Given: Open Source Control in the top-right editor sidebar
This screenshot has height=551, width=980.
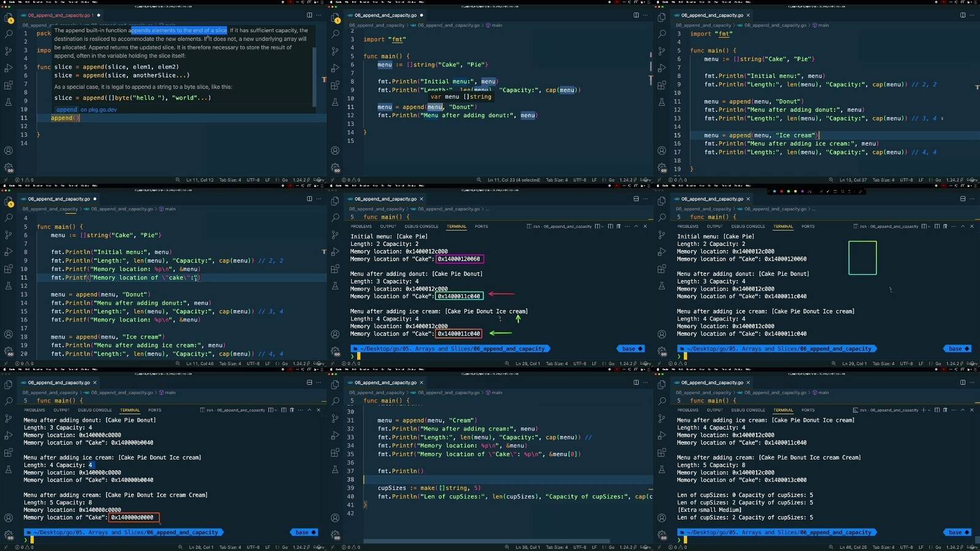Looking at the screenshot, I should click(x=661, y=51).
